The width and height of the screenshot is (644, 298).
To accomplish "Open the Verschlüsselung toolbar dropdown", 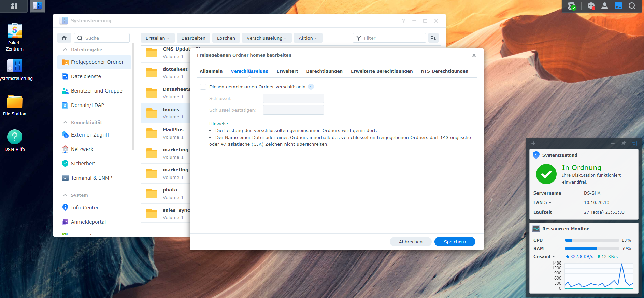I will tap(267, 38).
